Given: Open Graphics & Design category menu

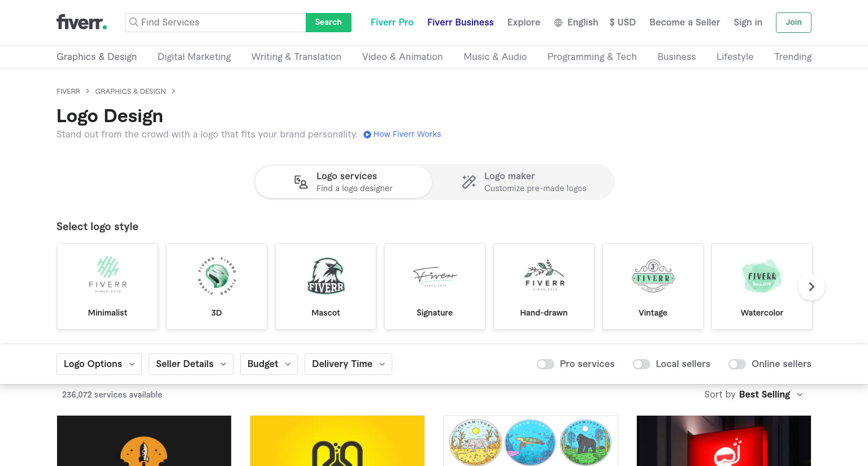Looking at the screenshot, I should (x=97, y=57).
